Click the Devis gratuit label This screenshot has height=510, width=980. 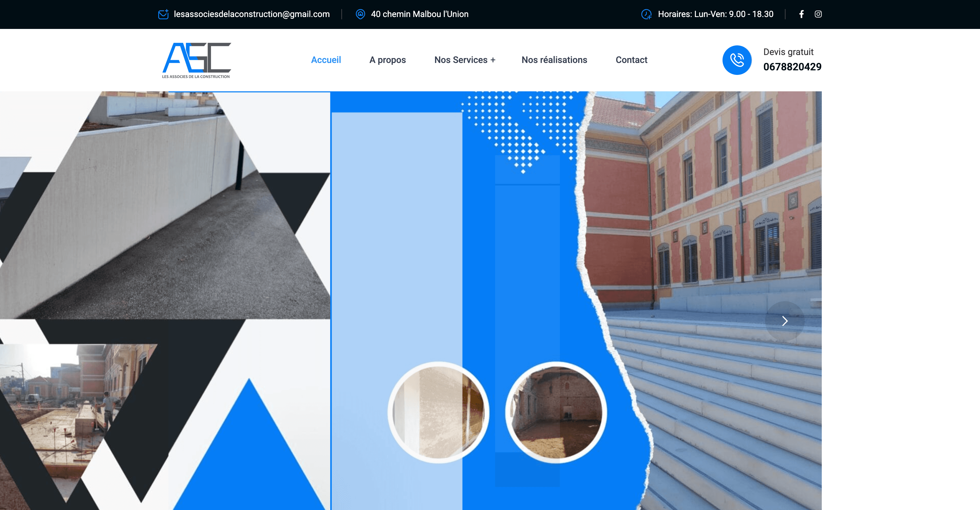(x=788, y=52)
